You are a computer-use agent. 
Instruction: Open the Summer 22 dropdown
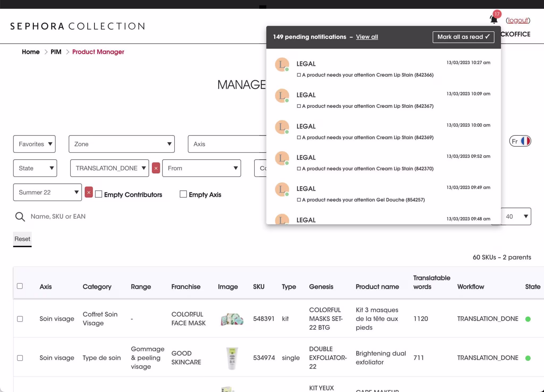[x=48, y=192]
